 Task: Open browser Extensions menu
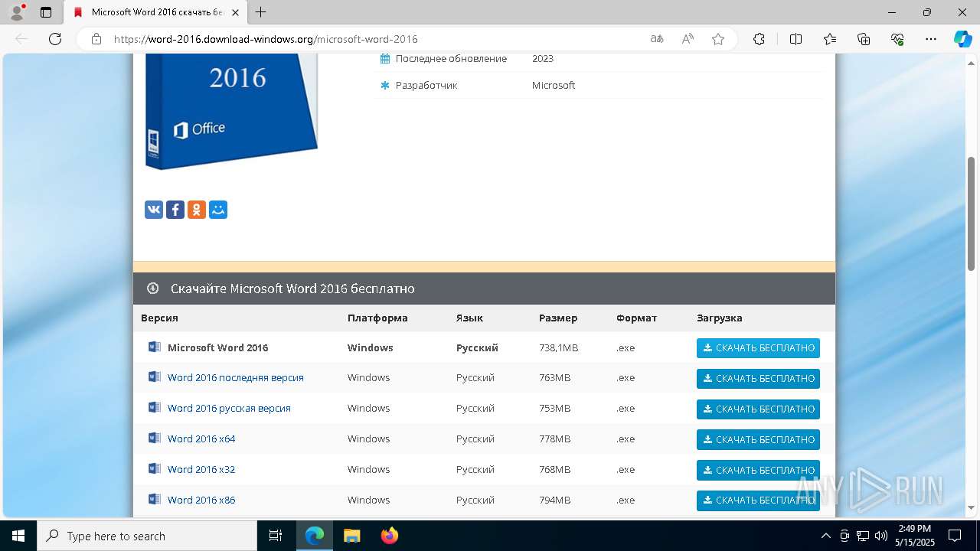[x=759, y=39]
